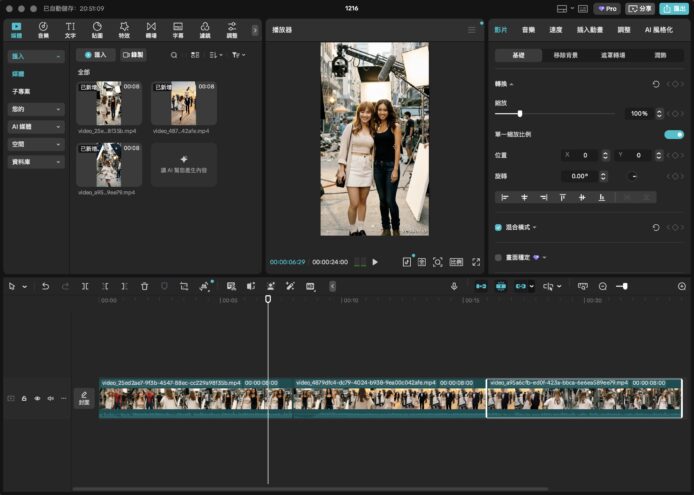Image resolution: width=694 pixels, height=495 pixels.
Task: Click the microphone record voiceover icon
Action: point(454,286)
